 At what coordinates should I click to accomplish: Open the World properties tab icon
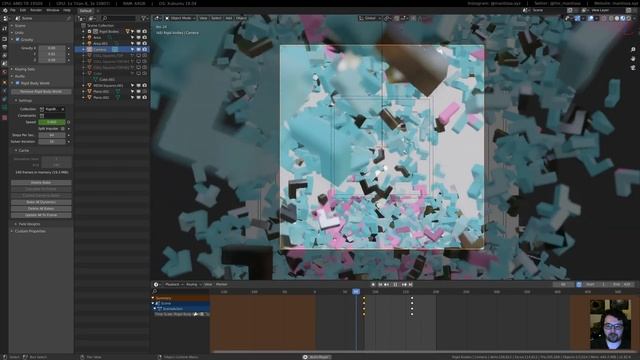[x=4, y=72]
